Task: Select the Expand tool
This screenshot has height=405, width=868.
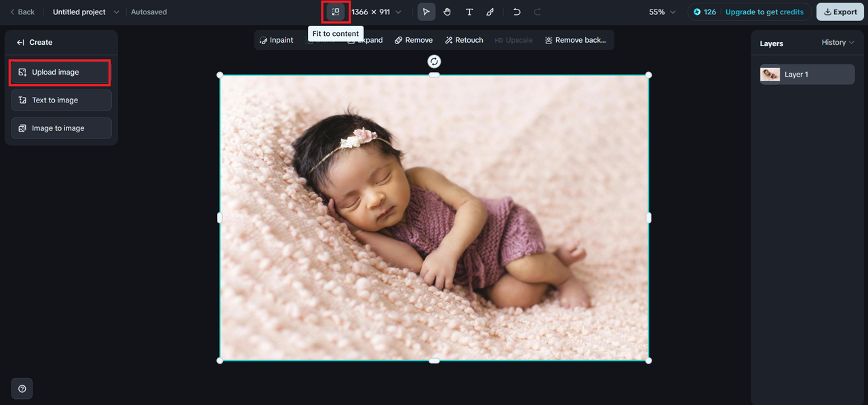Action: tap(365, 40)
